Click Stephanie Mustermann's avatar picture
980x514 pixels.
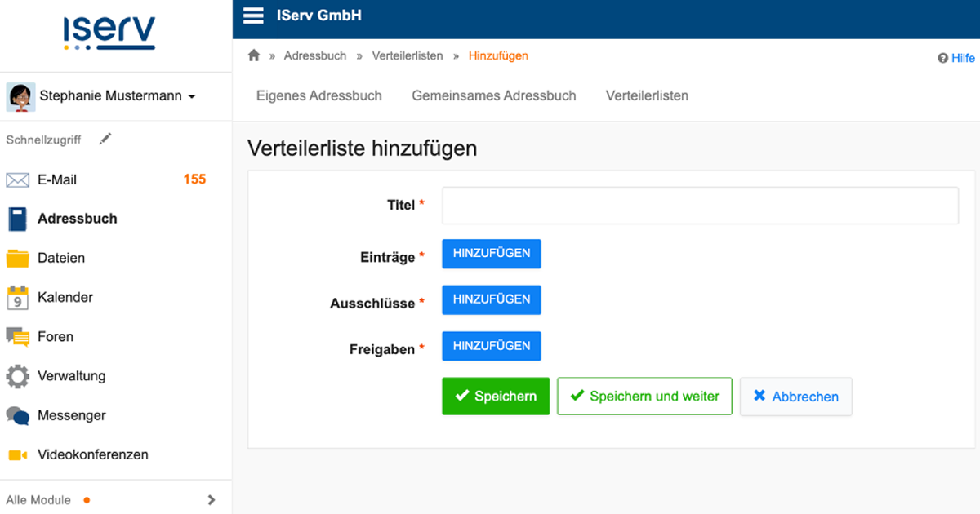click(20, 96)
